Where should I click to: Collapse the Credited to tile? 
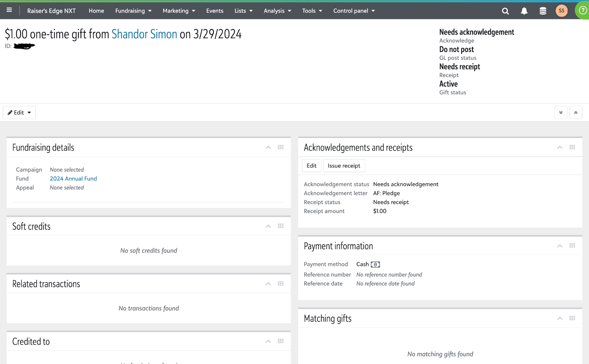point(268,341)
